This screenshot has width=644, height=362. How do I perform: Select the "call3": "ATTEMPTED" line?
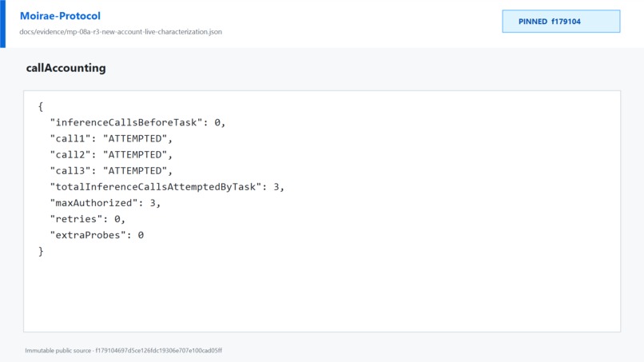coord(111,170)
